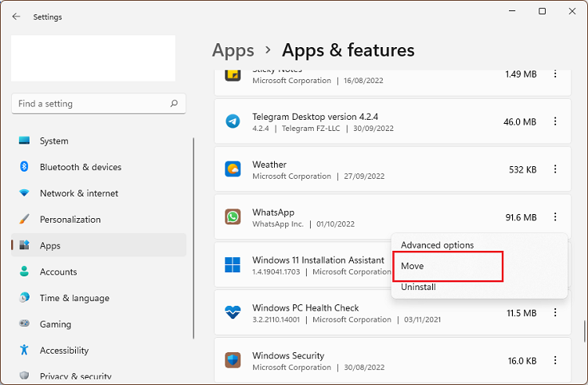This screenshot has height=385, width=588.
Task: Click the Telegram Desktop app icon
Action: 232,121
